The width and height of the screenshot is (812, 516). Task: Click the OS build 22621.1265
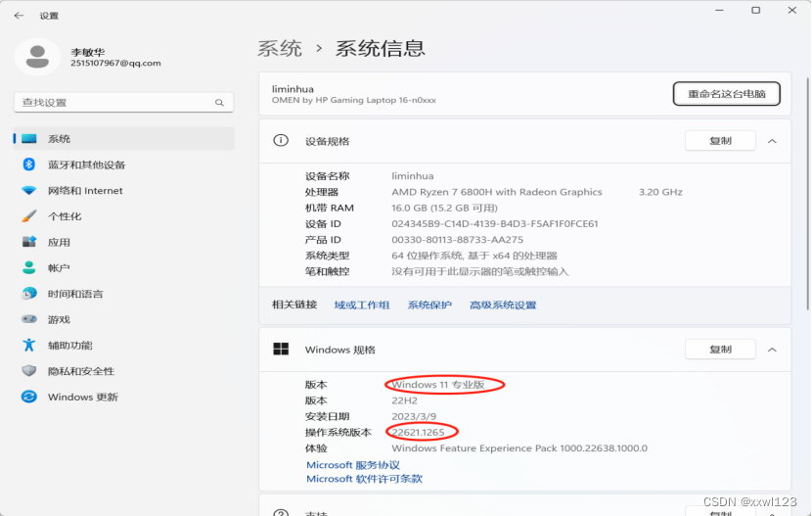click(x=418, y=432)
